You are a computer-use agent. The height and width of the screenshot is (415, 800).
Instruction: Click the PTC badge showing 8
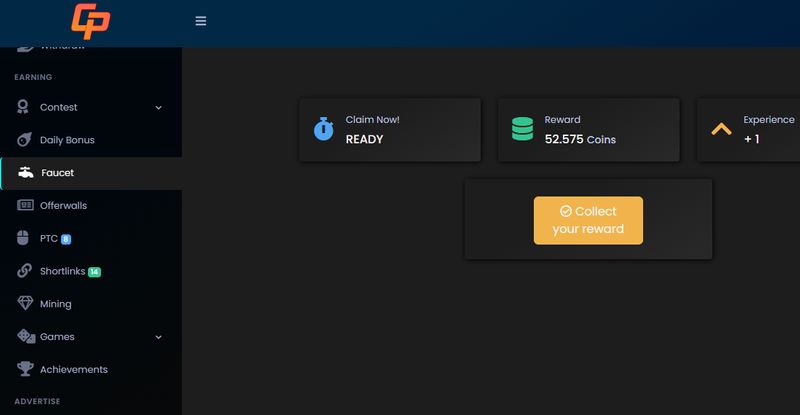click(66, 239)
